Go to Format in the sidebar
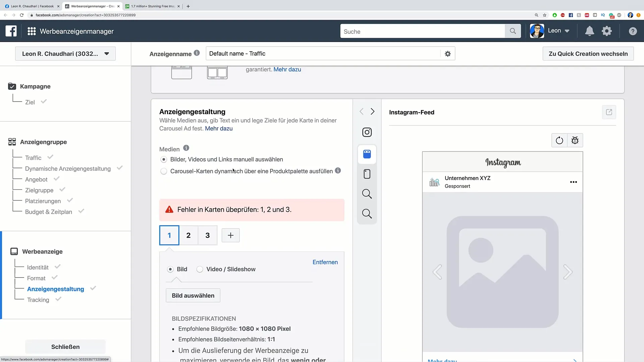The width and height of the screenshot is (644, 362). tap(36, 278)
